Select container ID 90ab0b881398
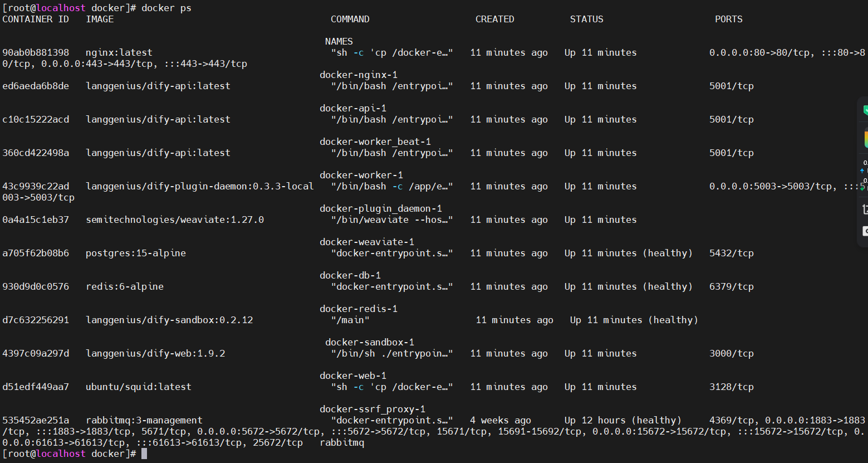The height and width of the screenshot is (463, 868). (36, 52)
